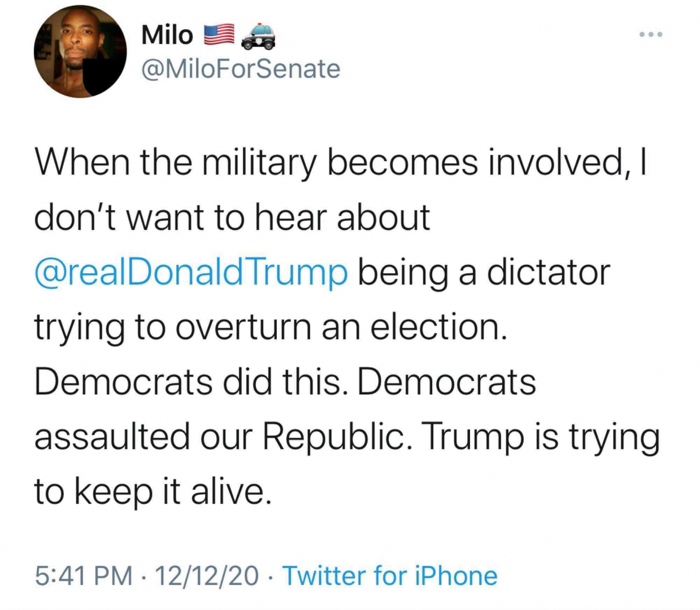700x610 pixels.
Task: Click the 12/12/20 date
Action: (x=206, y=576)
